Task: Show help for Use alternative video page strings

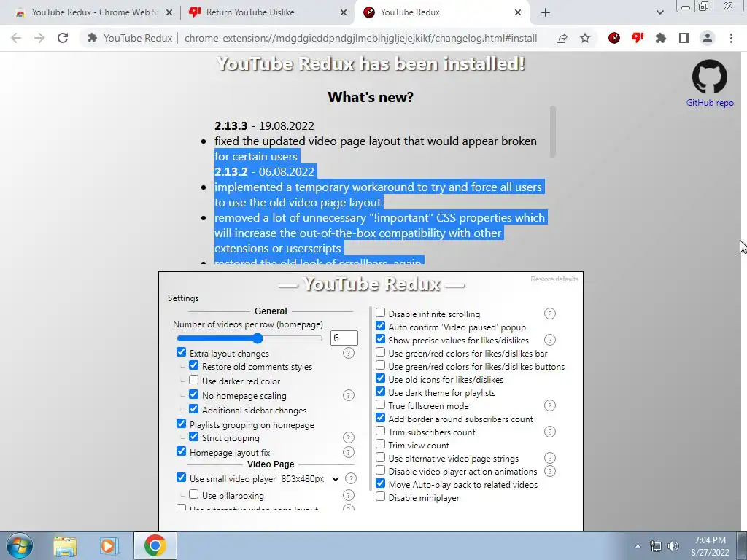Action: [550, 458]
